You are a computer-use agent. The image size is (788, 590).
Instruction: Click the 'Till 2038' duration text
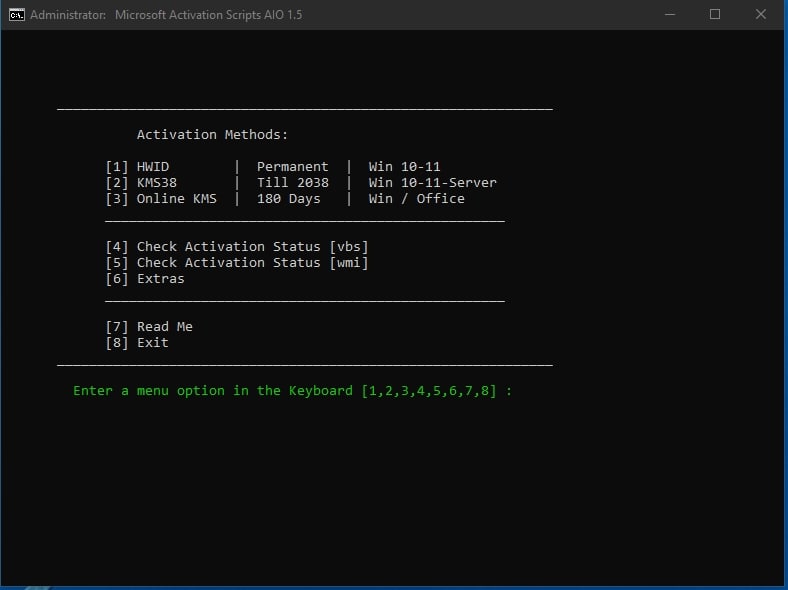(292, 183)
